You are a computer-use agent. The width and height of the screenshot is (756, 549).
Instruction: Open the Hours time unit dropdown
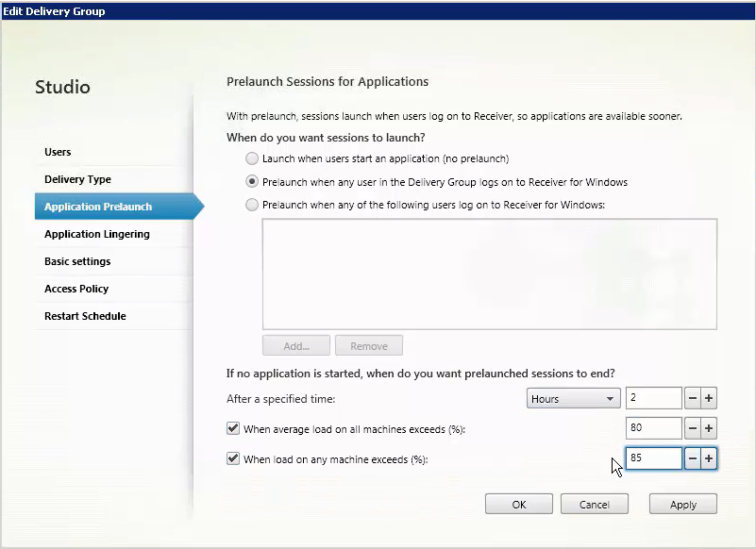[x=573, y=399]
